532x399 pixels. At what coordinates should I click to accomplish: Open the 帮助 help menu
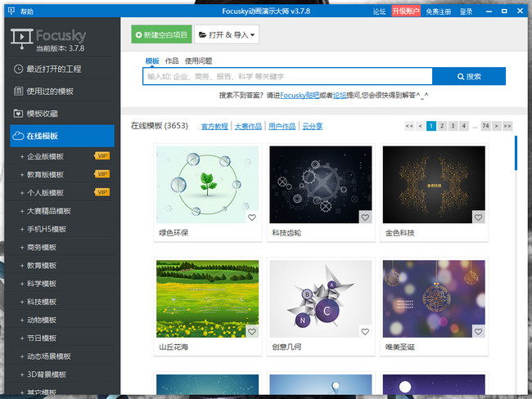click(x=26, y=11)
